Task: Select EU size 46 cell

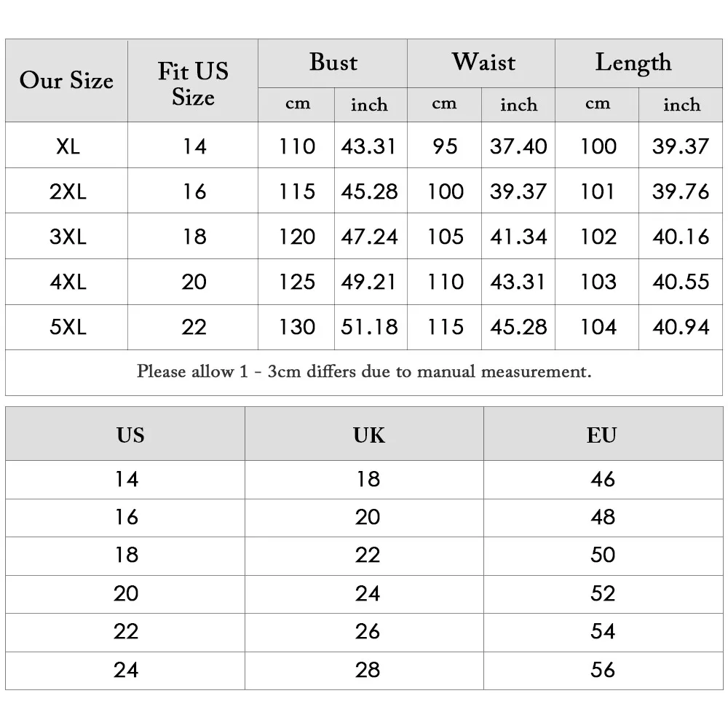Action: click(603, 479)
